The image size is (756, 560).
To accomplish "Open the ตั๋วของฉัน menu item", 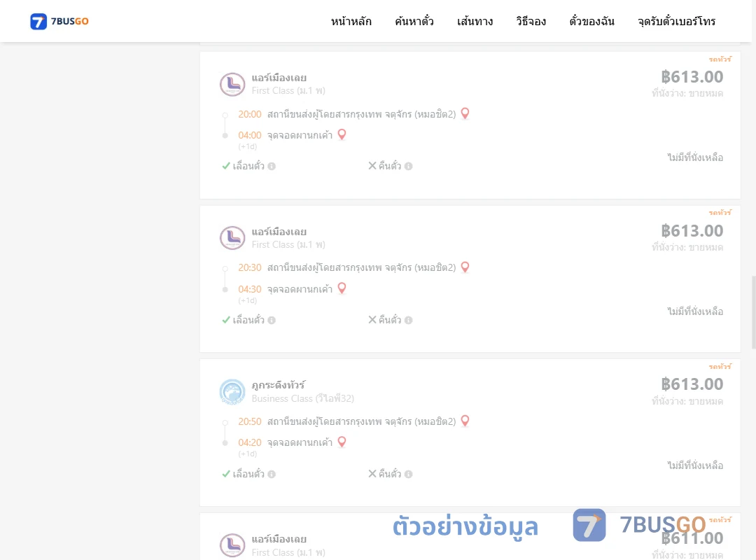I will point(591,21).
